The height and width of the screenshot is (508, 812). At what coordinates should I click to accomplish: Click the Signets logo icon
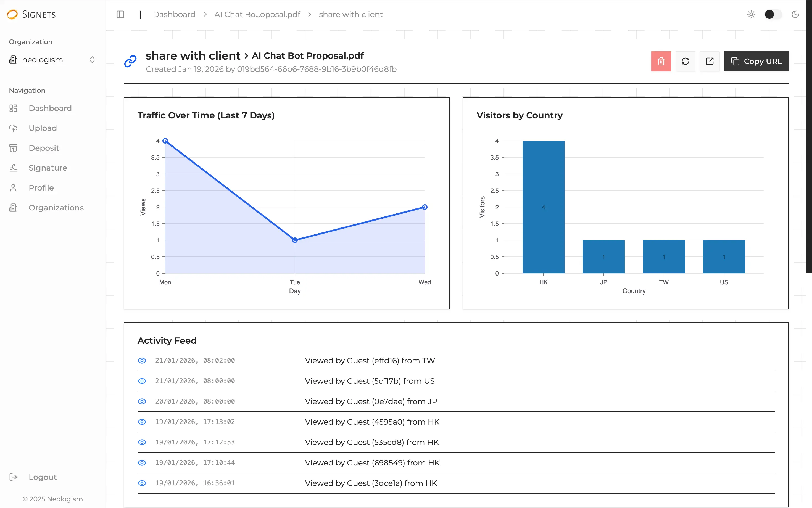[x=12, y=14]
